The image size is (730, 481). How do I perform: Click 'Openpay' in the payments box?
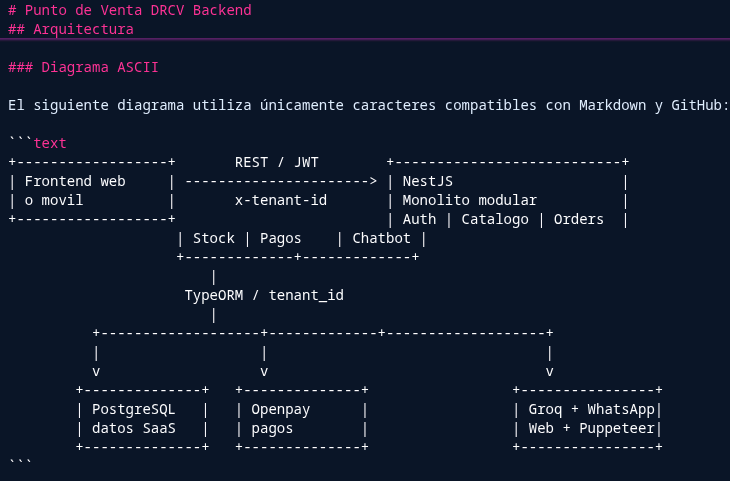point(280,409)
